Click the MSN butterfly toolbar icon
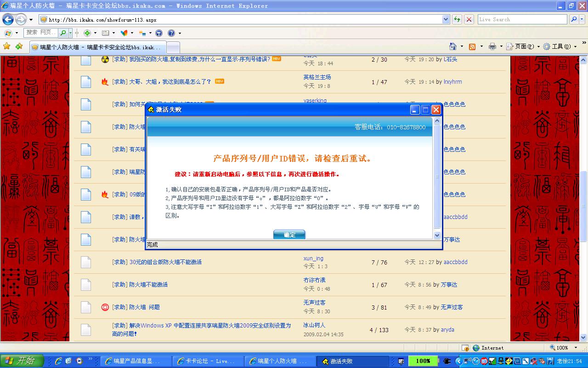588x368 pixels. 124,33
